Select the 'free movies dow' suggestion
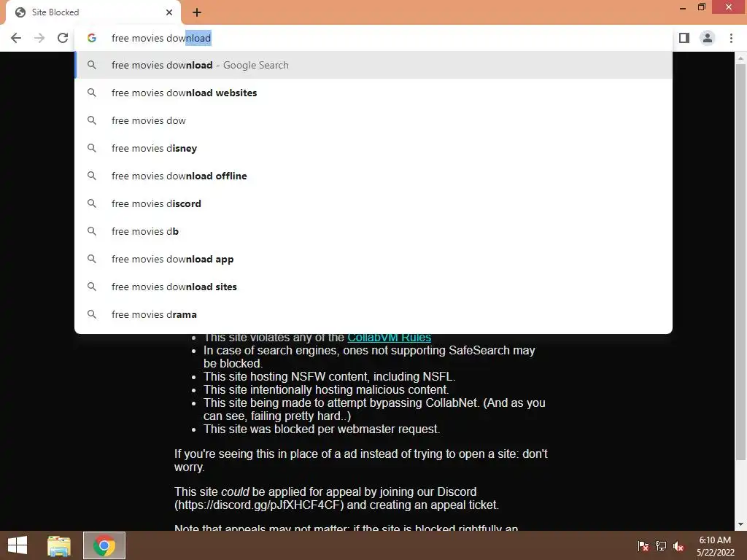This screenshot has height=560, width=747. (x=373, y=120)
